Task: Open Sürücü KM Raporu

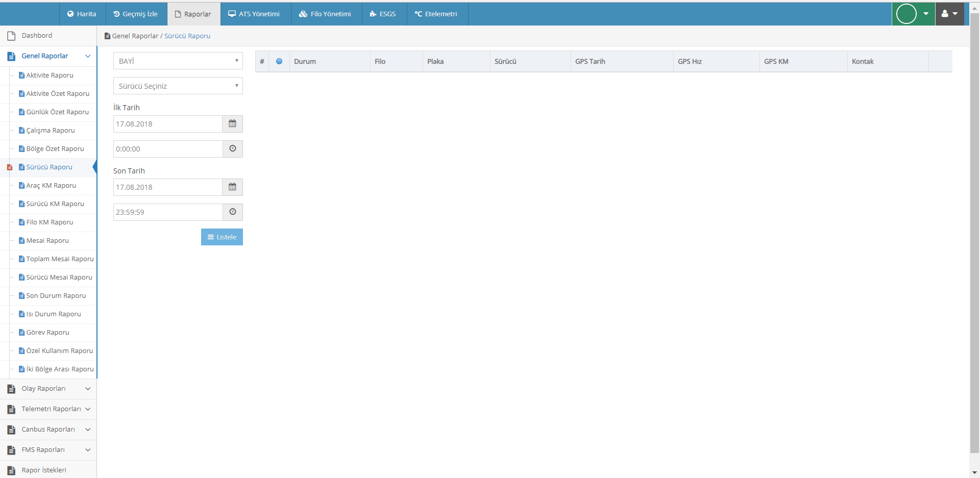Action: click(55, 204)
